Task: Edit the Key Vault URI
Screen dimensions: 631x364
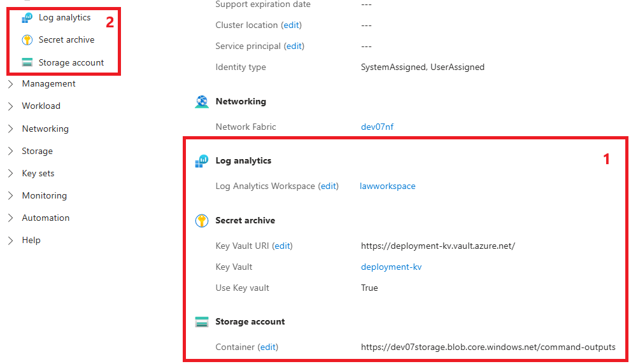Action: click(282, 246)
